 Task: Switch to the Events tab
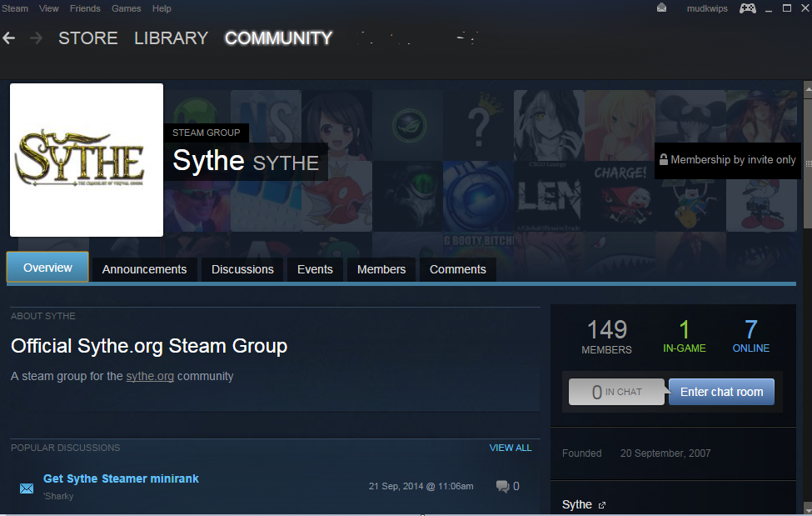315,269
